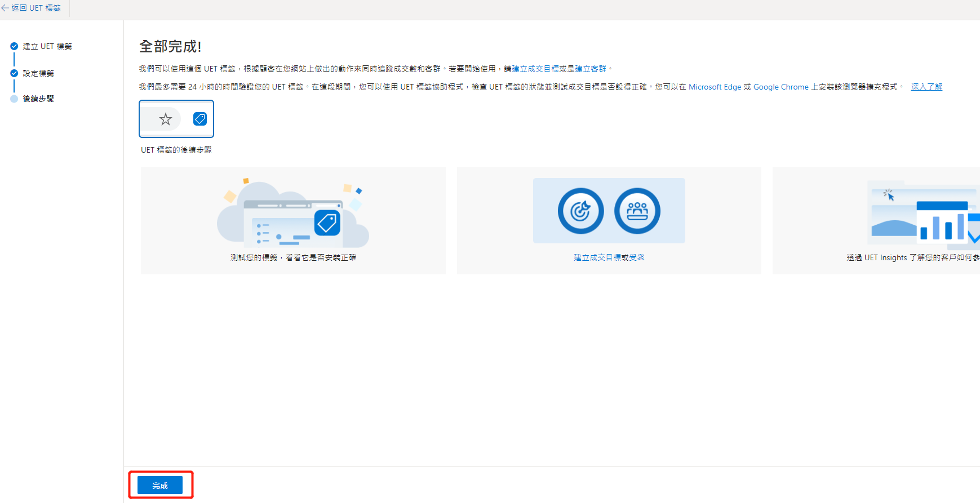980x503 pixels.
Task: Click the 測試您的標籤 caption text
Action: coord(293,257)
